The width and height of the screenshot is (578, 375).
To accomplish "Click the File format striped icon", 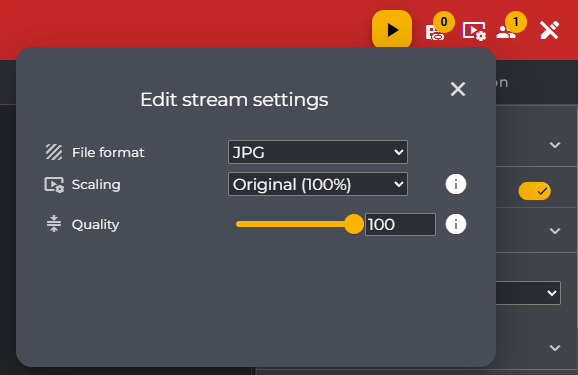I will (x=54, y=152).
